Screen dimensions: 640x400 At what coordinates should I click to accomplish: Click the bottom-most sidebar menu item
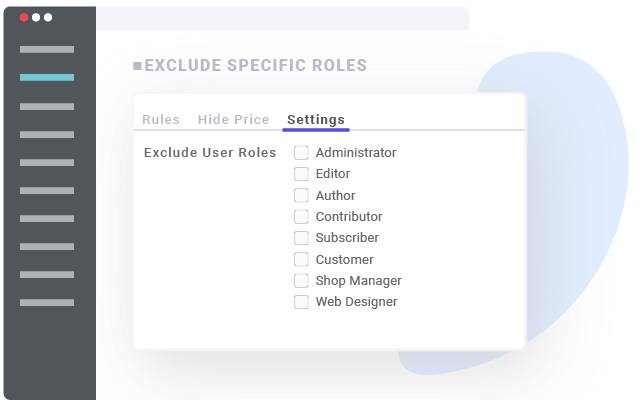click(47, 302)
